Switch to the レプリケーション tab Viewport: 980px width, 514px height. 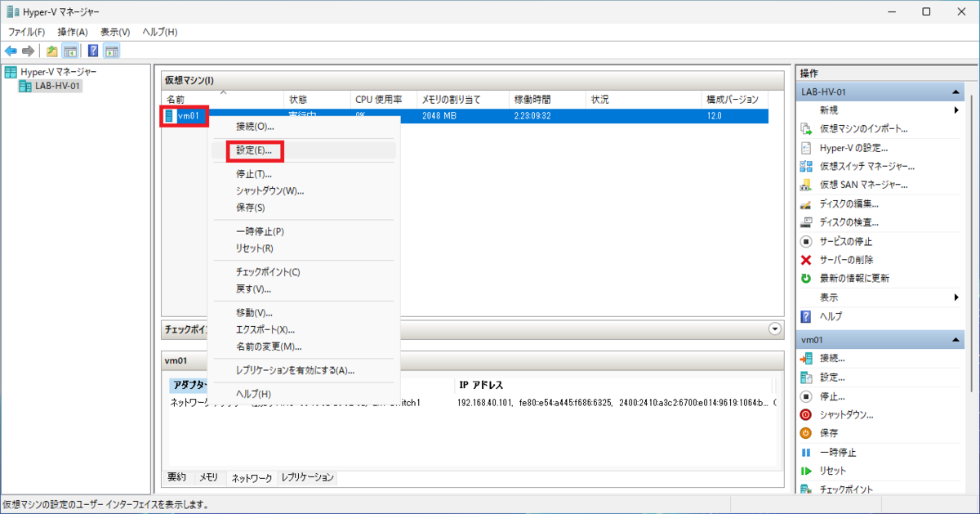pyautogui.click(x=307, y=476)
